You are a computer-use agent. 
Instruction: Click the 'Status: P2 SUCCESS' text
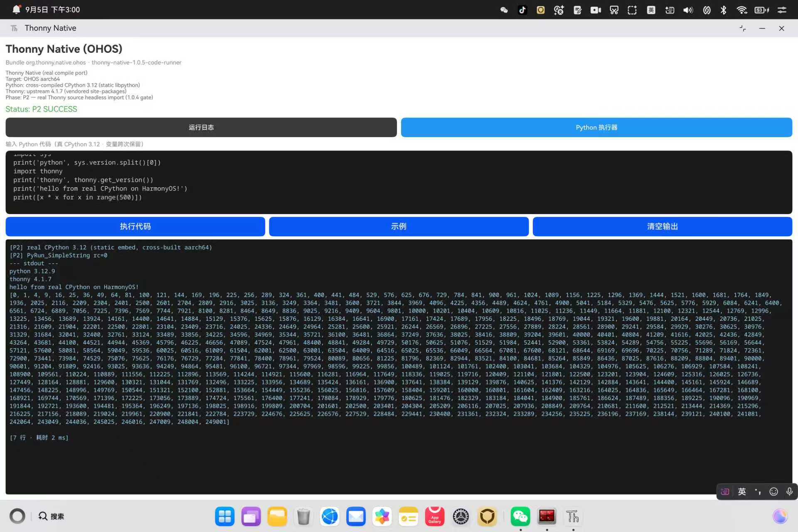click(41, 109)
